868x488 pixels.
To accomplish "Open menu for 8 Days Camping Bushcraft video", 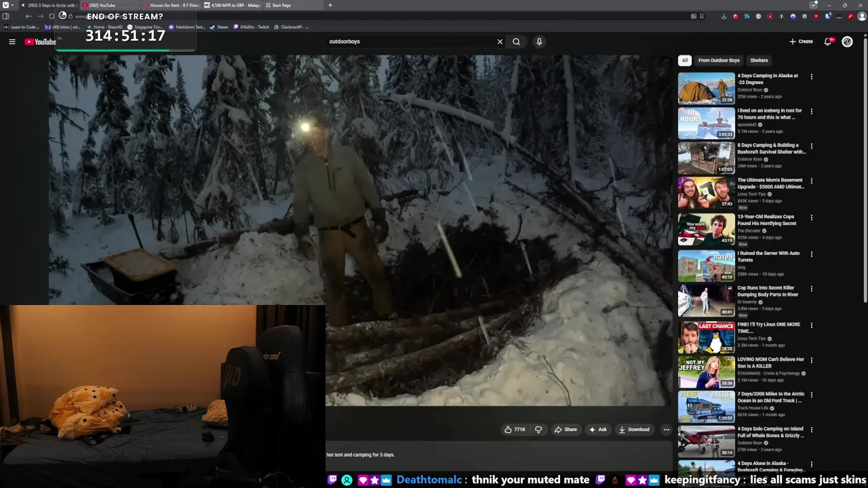I will (811, 146).
